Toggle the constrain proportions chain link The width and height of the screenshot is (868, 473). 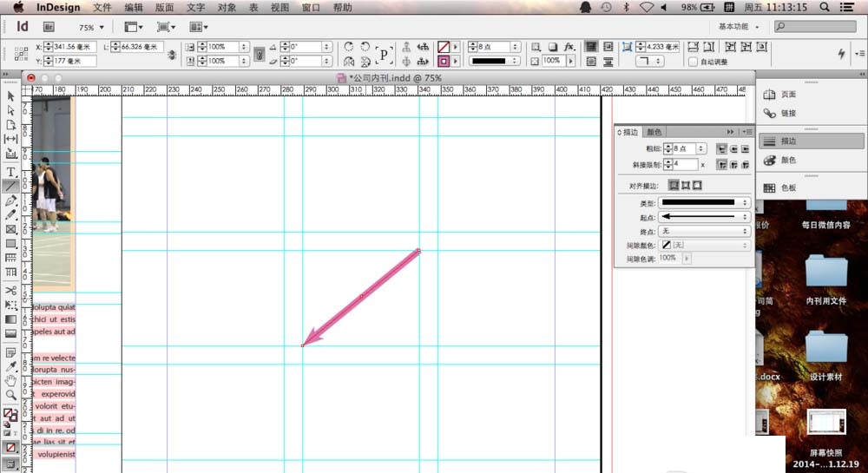[258, 54]
